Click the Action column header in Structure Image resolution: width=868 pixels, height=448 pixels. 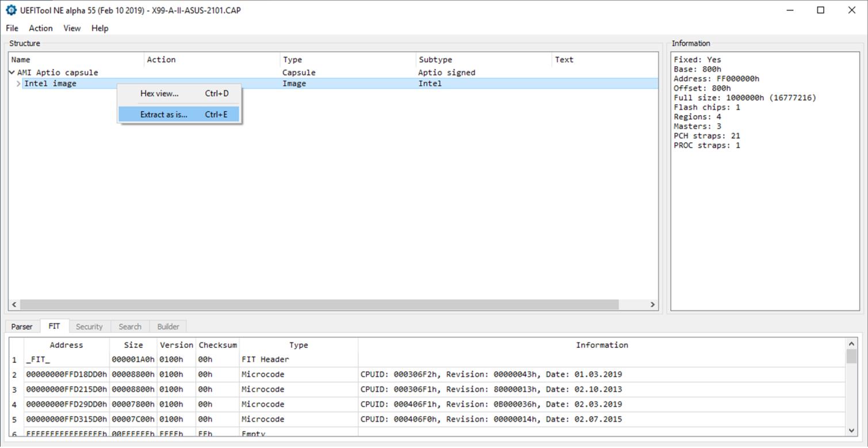point(212,60)
